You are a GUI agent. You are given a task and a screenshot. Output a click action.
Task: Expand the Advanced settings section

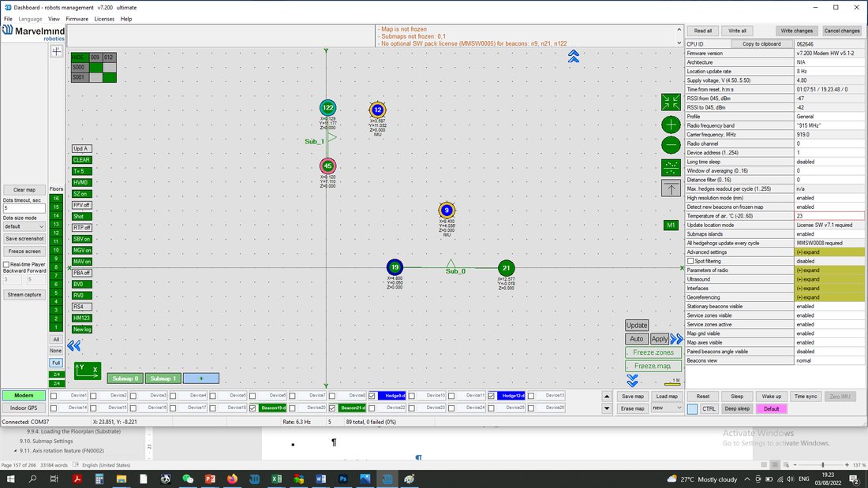tap(829, 251)
